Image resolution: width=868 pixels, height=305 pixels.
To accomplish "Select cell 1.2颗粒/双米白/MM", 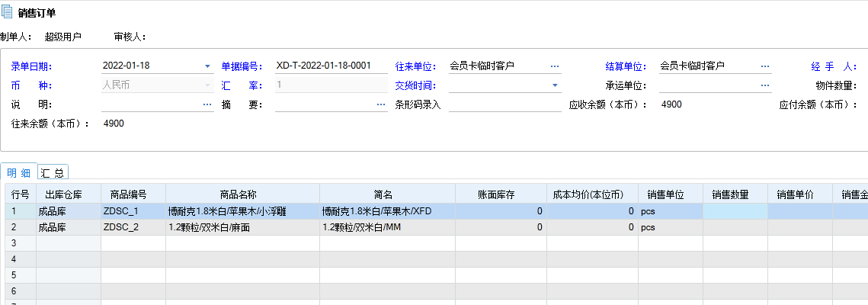I will click(x=387, y=227).
